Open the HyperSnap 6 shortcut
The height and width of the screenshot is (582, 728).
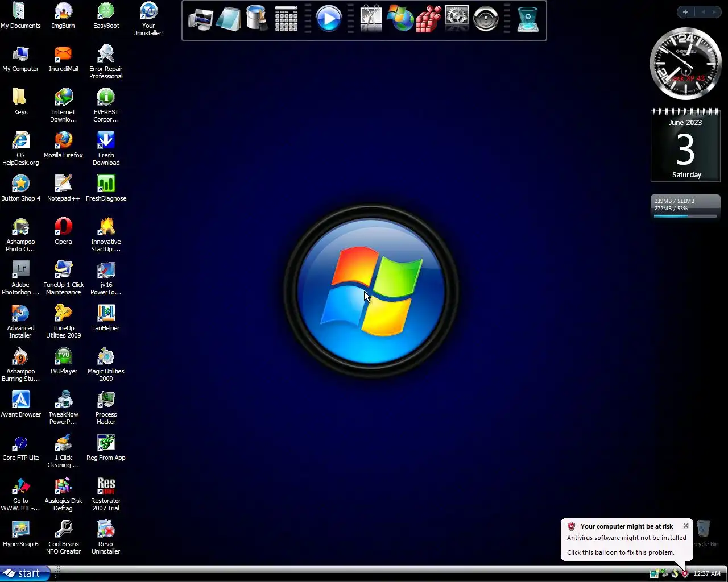coord(20,534)
